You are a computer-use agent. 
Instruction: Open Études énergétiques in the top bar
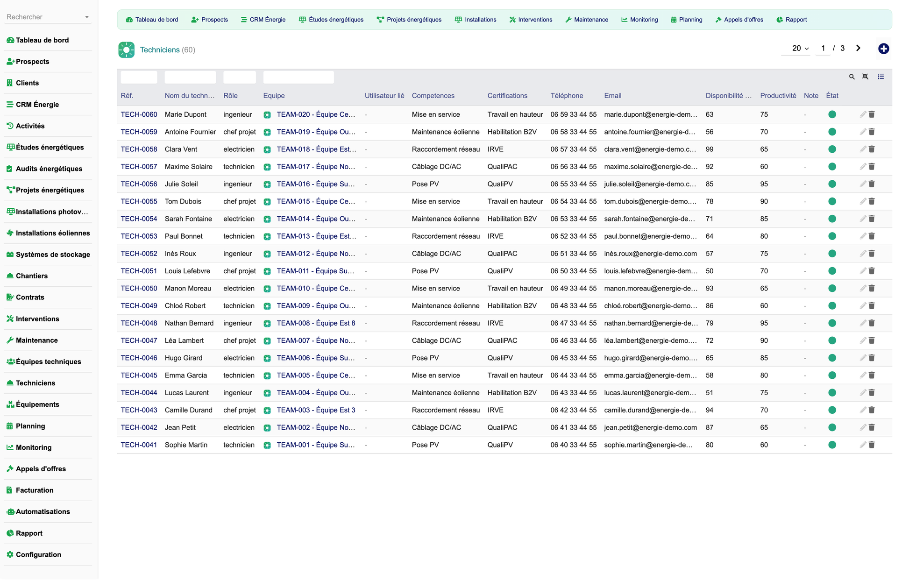pyautogui.click(x=331, y=20)
